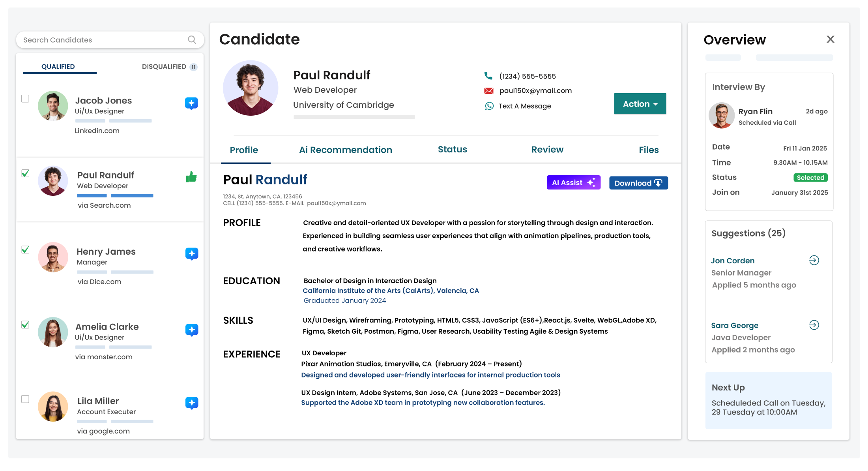Switch to the Ai Recommendation tab
This screenshot has height=471, width=868.
pyautogui.click(x=345, y=150)
